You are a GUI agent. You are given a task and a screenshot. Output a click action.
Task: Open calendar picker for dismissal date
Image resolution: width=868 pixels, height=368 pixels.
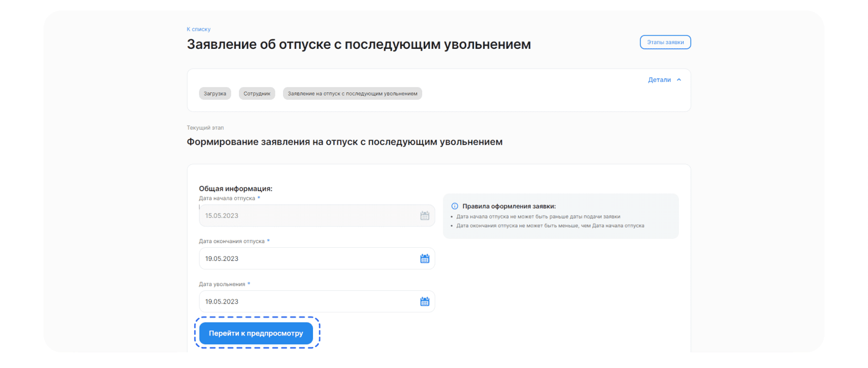click(x=424, y=302)
